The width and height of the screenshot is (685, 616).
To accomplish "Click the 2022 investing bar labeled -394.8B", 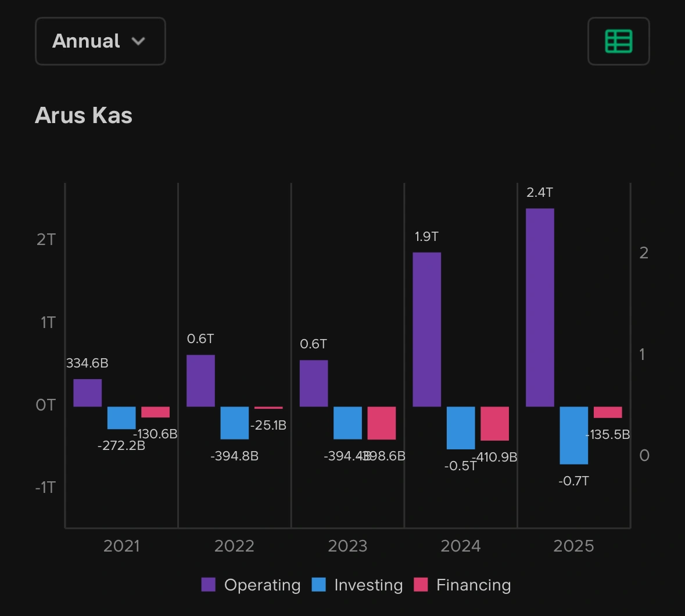I will pyautogui.click(x=235, y=423).
